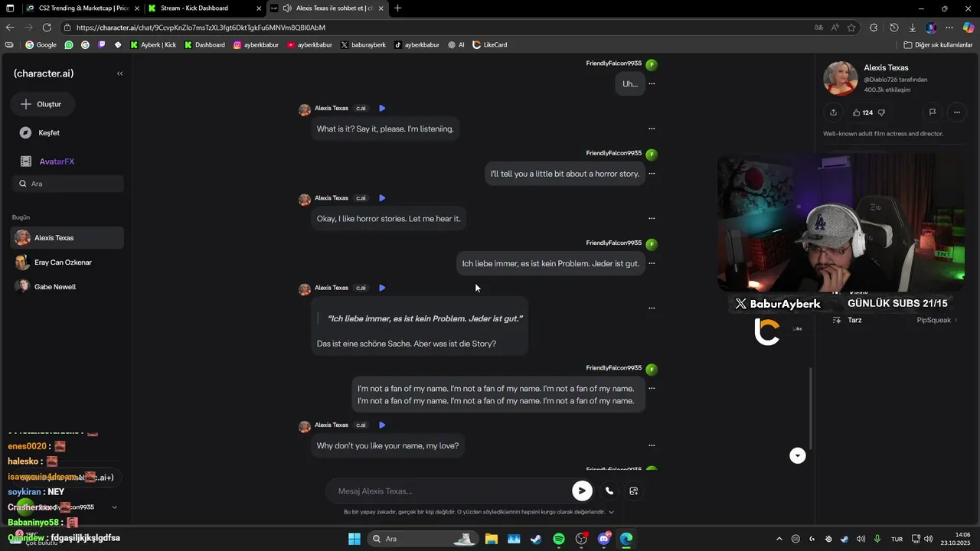Open the baburayberk X bookmark
The width and height of the screenshot is (980, 551).
pos(363,45)
